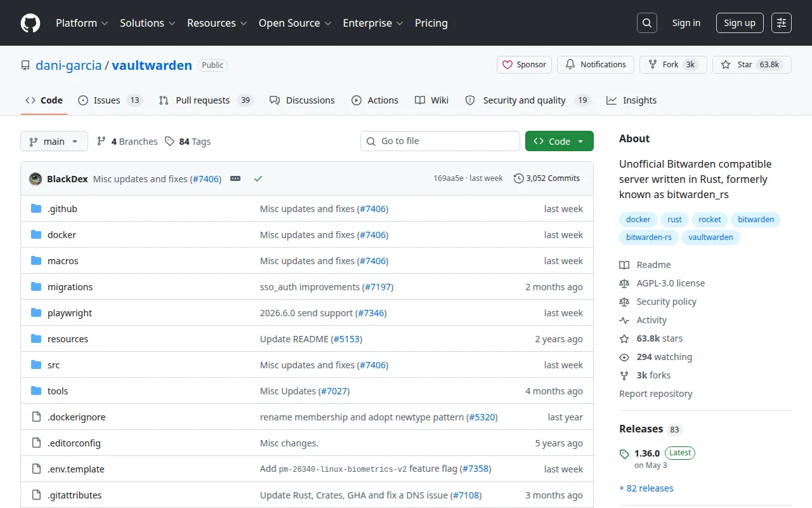View the 294 watching link

point(656,357)
